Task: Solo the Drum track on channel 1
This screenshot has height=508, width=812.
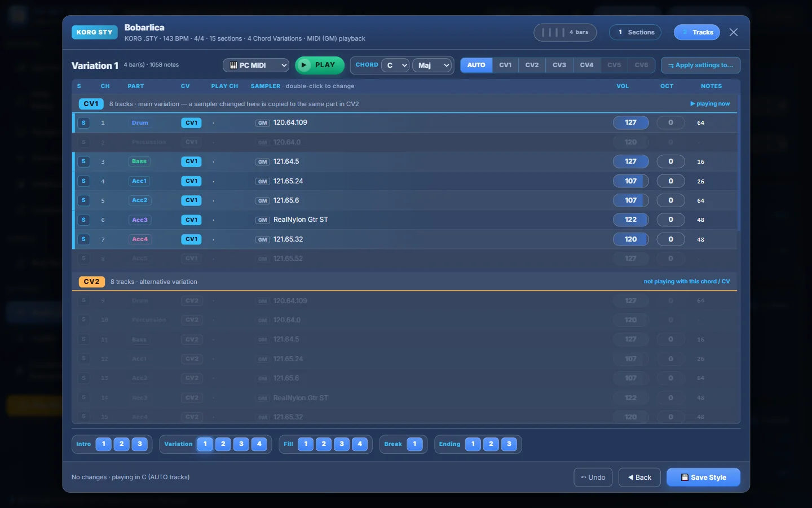Action: (83, 122)
